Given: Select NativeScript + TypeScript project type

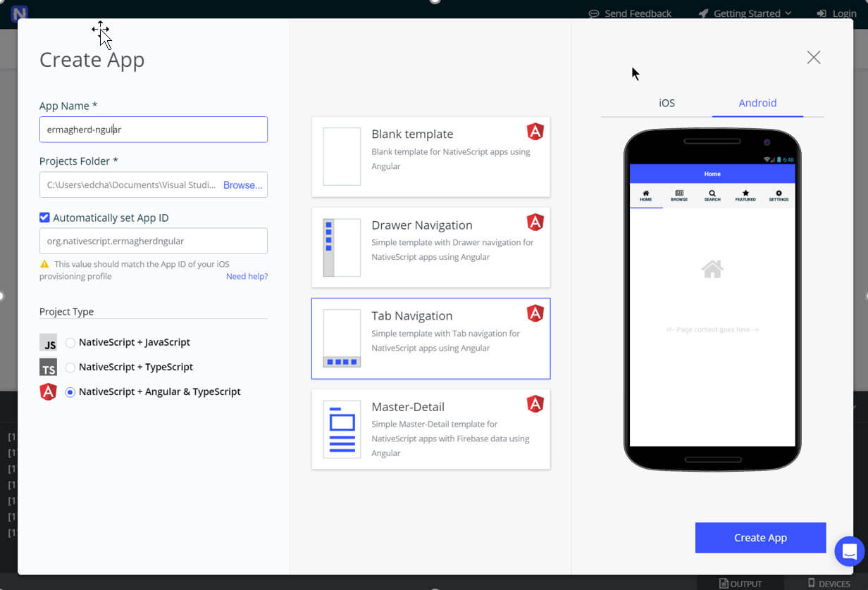Looking at the screenshot, I should [x=70, y=368].
